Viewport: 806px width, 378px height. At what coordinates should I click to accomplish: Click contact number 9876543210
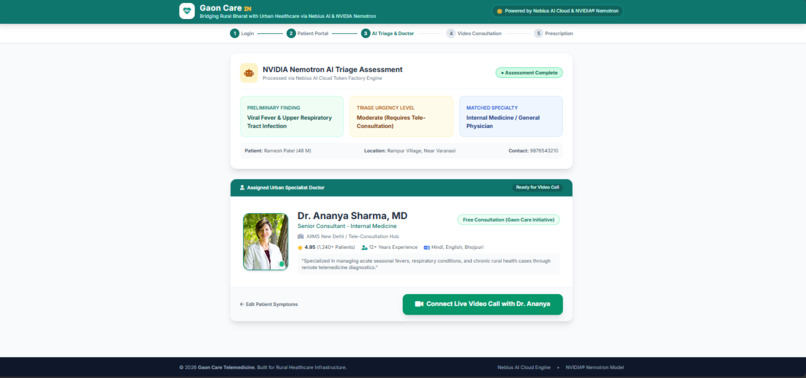point(544,151)
